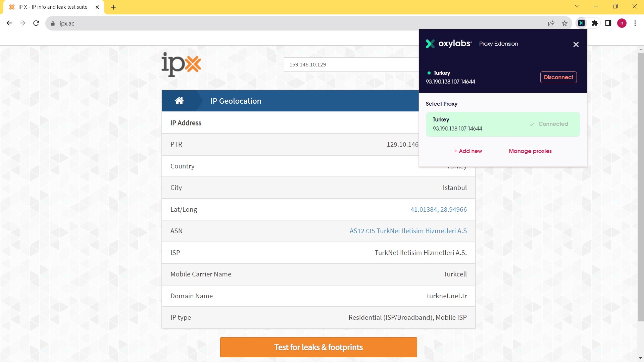Click the share page icon
The image size is (644, 362).
tap(551, 23)
